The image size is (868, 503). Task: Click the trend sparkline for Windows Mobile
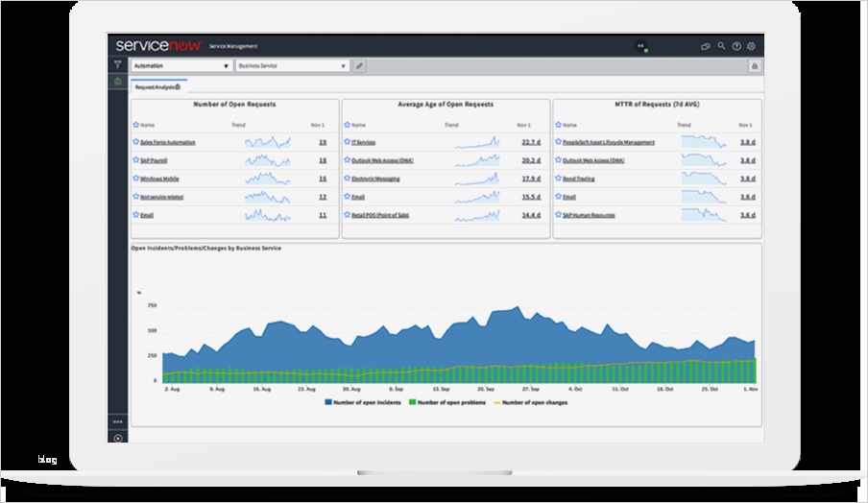[267, 179]
